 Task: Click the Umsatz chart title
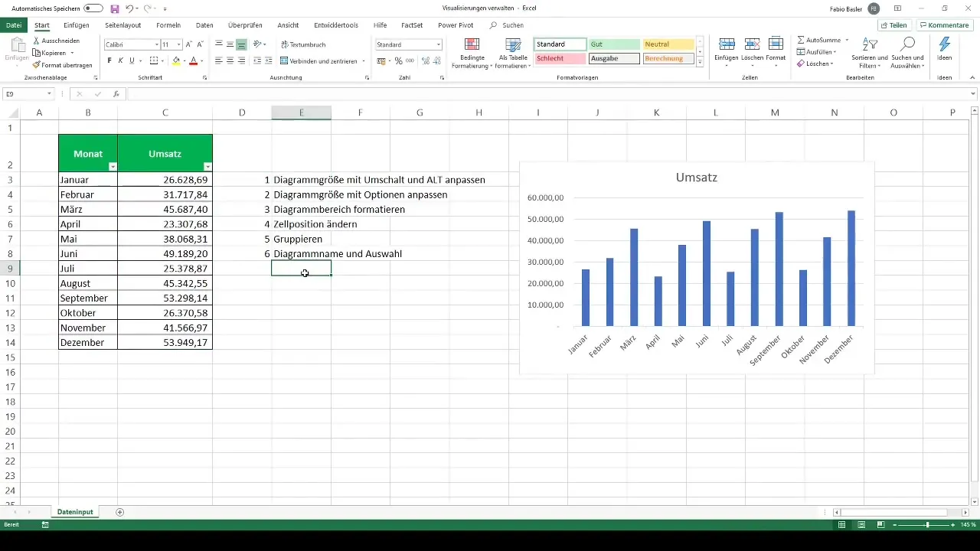(x=696, y=178)
